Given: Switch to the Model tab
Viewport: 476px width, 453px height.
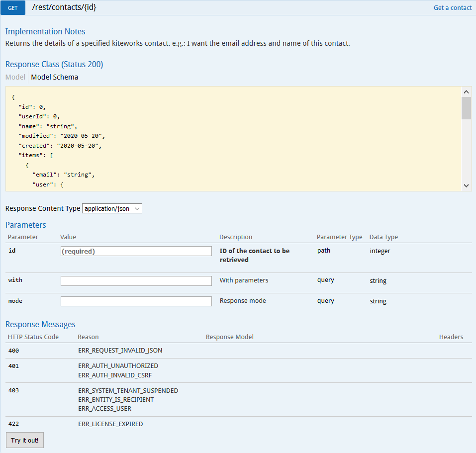Looking at the screenshot, I should (x=15, y=77).
